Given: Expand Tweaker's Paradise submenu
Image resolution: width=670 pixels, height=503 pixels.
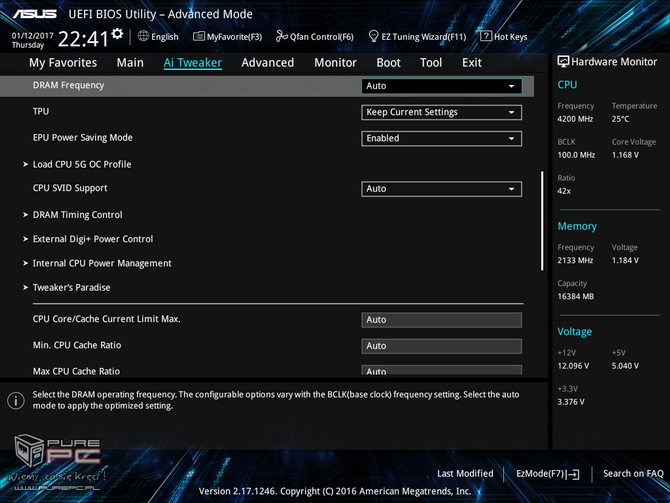Looking at the screenshot, I should (x=71, y=288).
